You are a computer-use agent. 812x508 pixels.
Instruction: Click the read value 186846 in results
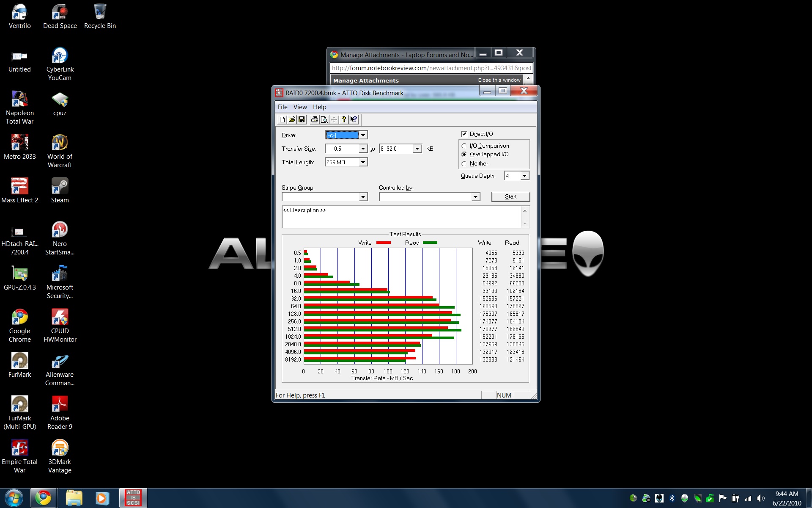click(x=515, y=329)
